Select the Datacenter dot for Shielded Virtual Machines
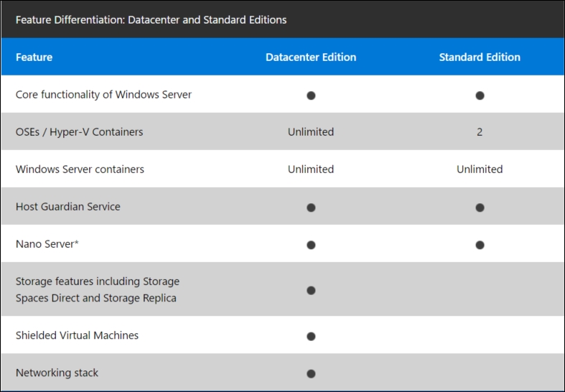The image size is (565, 392). 311,336
